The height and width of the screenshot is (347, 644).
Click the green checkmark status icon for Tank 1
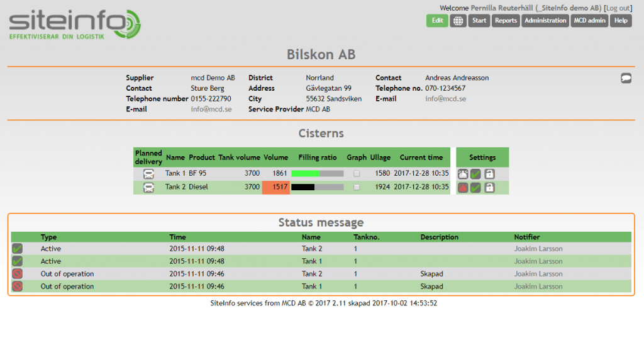475,174
